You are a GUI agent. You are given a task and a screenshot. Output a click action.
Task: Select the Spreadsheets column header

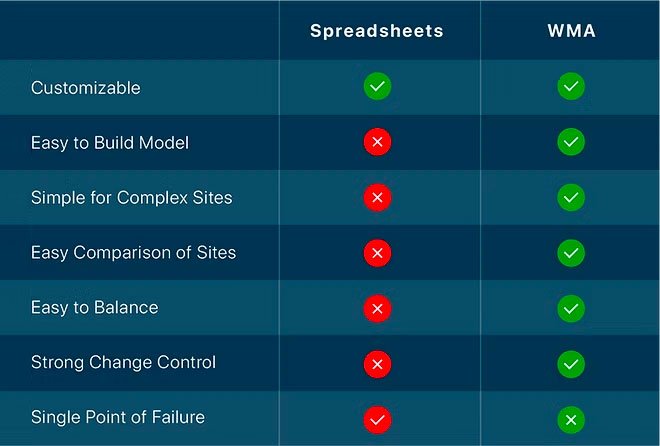pos(377,31)
